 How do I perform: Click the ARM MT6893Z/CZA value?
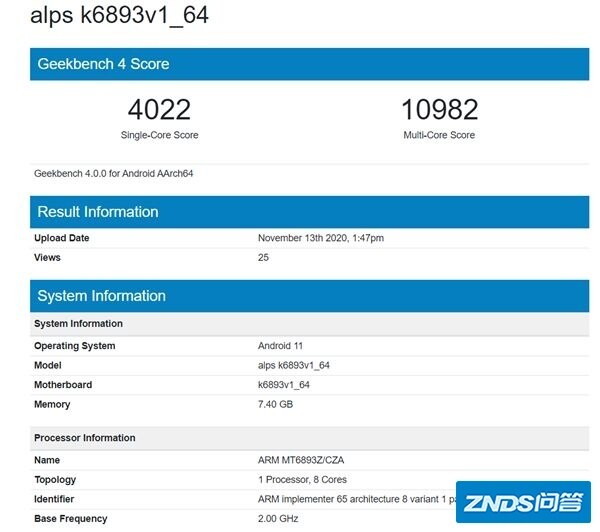[x=301, y=460]
